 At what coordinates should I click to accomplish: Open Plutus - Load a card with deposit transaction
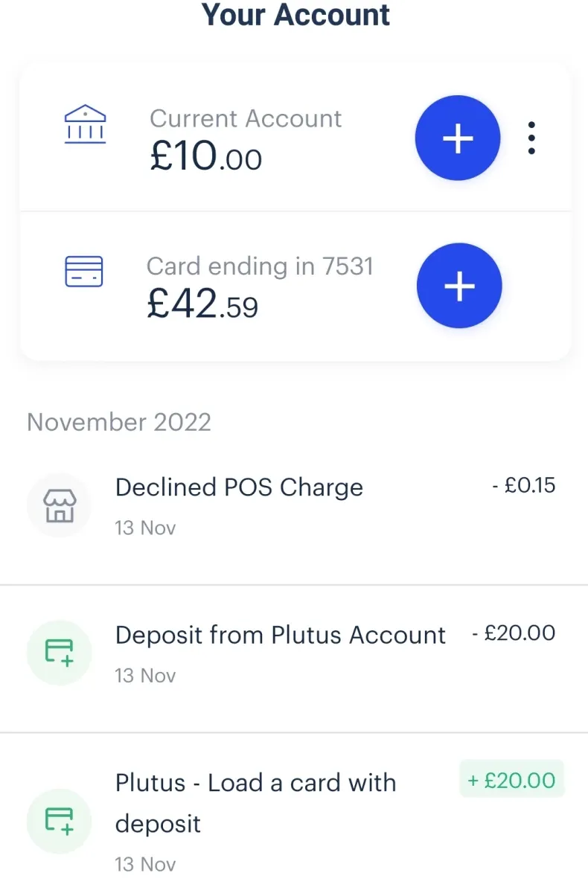coord(294,813)
